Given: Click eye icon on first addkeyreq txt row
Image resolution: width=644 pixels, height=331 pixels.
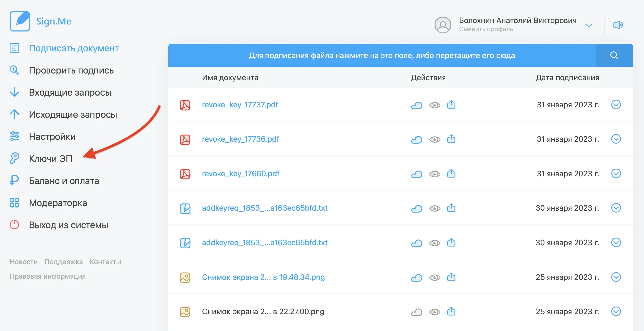Looking at the screenshot, I should pyautogui.click(x=435, y=208).
